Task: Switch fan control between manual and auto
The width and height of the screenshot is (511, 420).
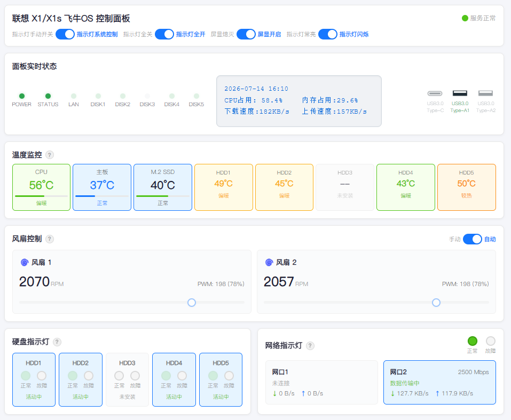Action: (x=472, y=239)
